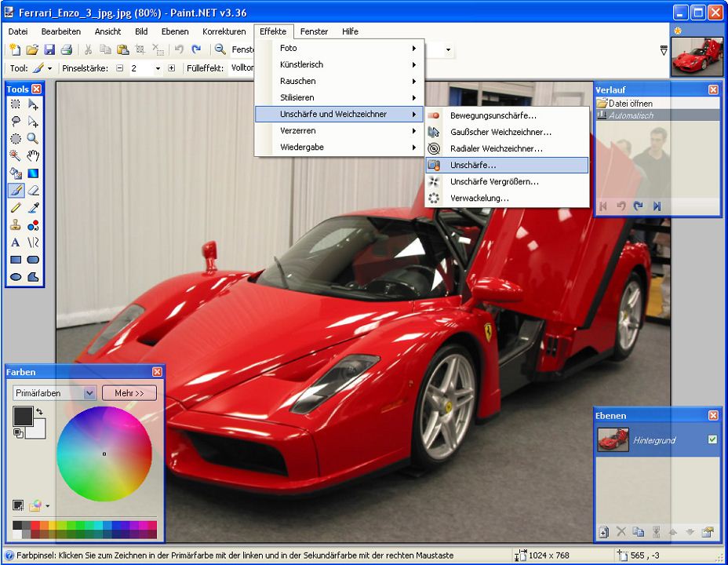The image size is (728, 565).
Task: Expand the Künstlerisch submenu
Action: coord(340,64)
